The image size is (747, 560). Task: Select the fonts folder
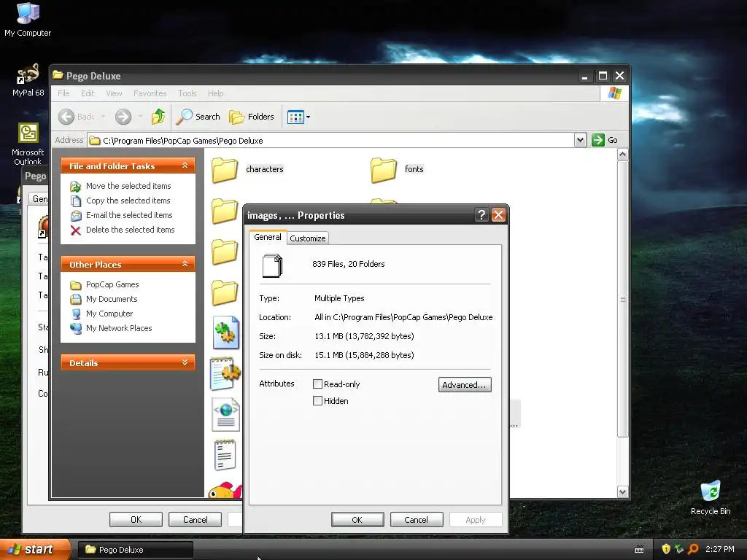397,169
